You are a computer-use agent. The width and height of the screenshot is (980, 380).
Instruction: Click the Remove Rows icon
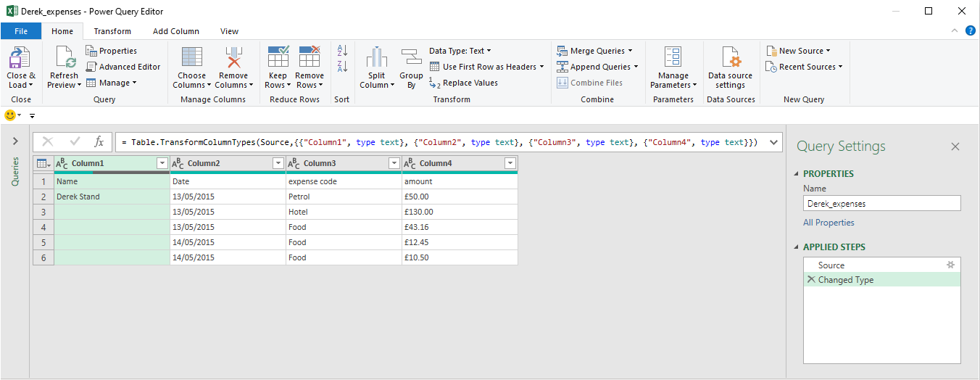310,57
